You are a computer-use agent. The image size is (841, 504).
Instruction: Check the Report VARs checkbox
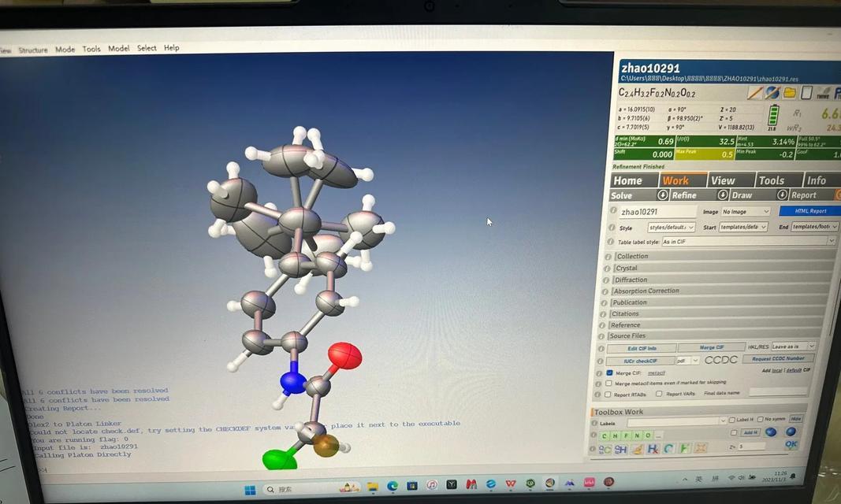tap(659, 394)
